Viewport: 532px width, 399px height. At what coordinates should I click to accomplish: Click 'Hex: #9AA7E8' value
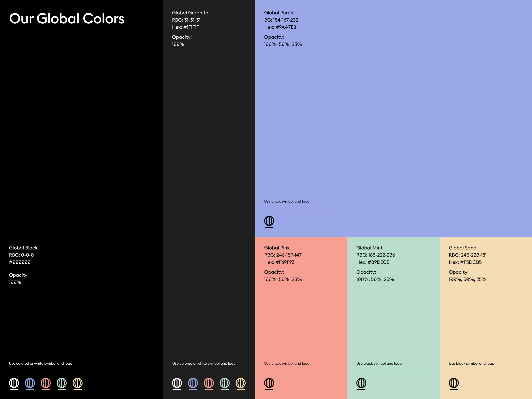coord(280,27)
